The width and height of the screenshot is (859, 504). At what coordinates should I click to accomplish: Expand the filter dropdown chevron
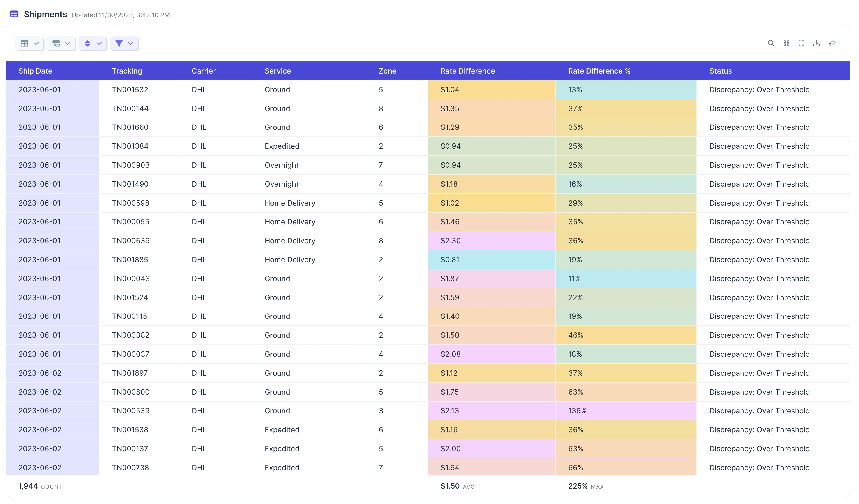130,43
